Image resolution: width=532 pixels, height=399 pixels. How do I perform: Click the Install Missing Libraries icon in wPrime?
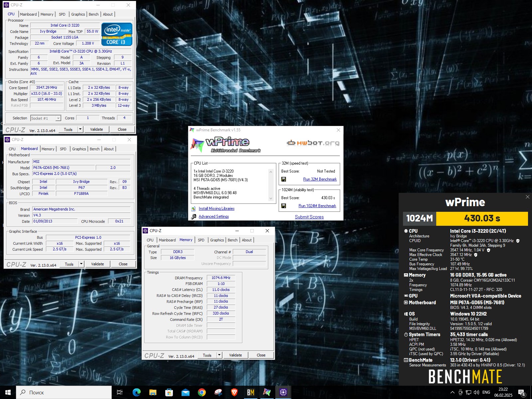pos(194,208)
